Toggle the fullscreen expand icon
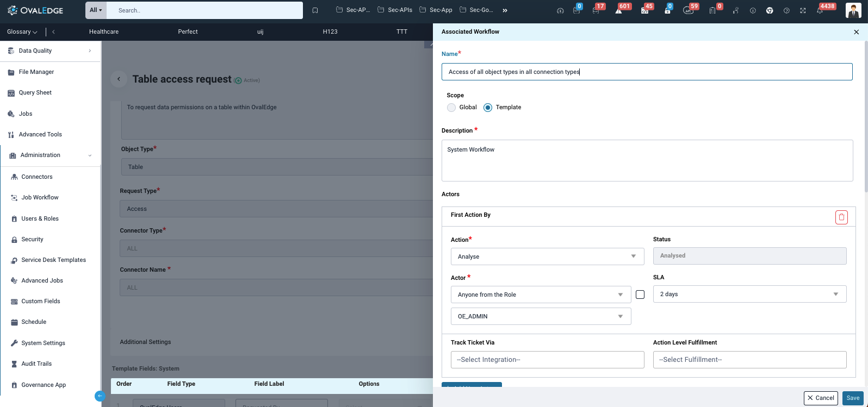 803,10
